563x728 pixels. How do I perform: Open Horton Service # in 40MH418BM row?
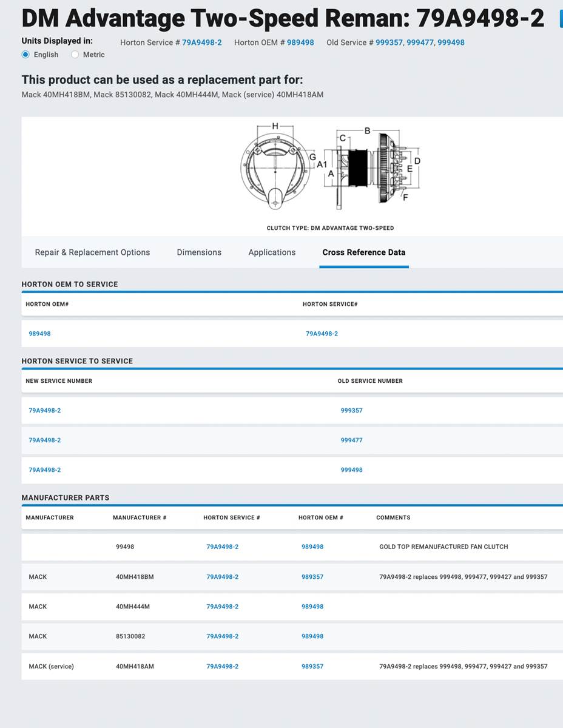(223, 577)
